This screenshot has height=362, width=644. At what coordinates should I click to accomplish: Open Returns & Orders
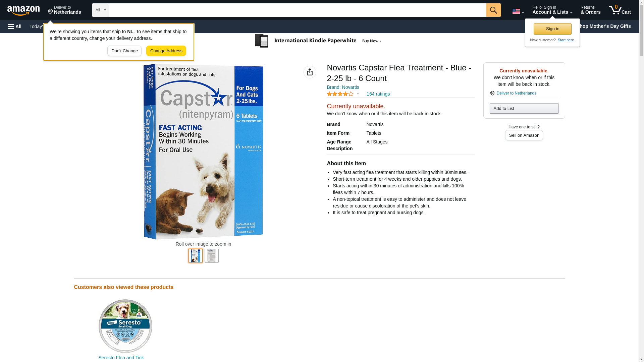click(x=590, y=10)
